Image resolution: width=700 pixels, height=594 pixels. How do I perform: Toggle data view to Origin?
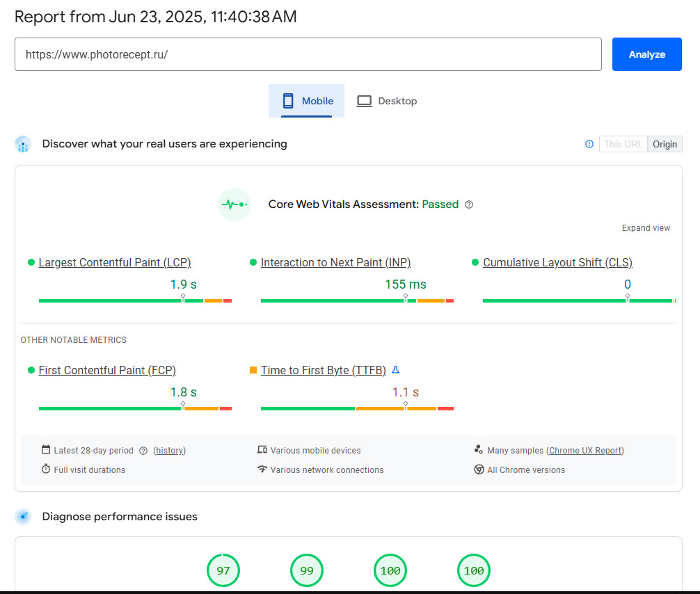665,144
